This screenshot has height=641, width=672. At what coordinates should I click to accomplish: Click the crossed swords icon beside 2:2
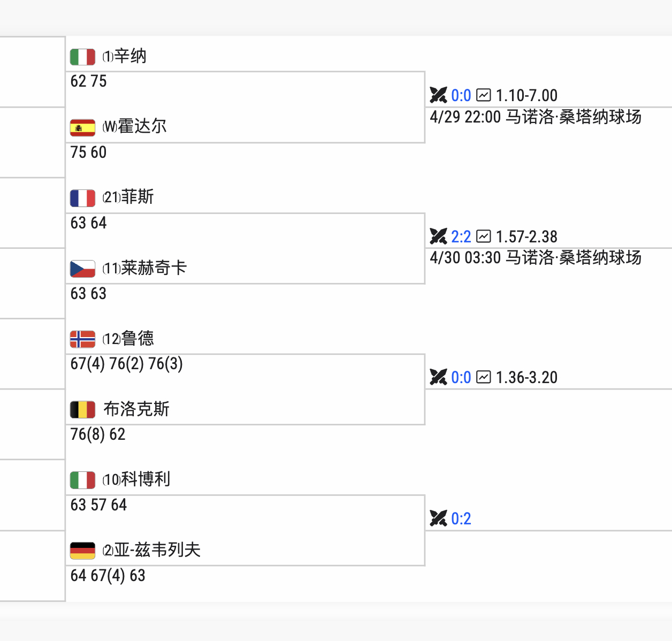pos(438,236)
